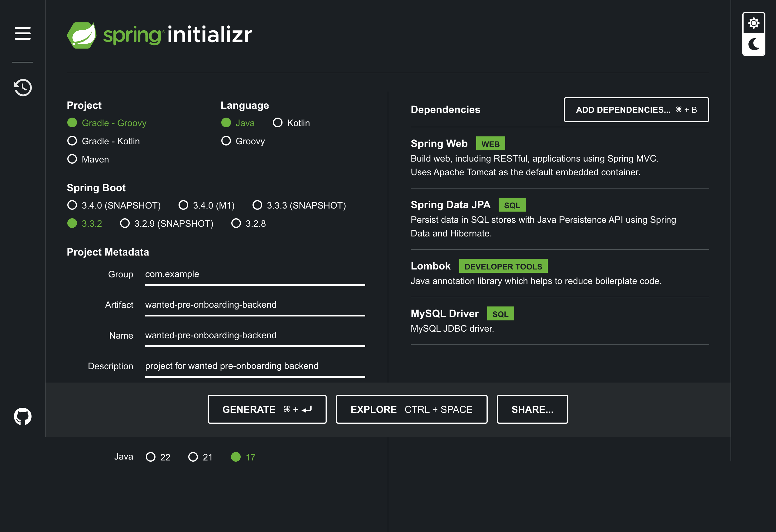Choose Groovy as the language
This screenshot has width=776, height=532.
click(243, 141)
